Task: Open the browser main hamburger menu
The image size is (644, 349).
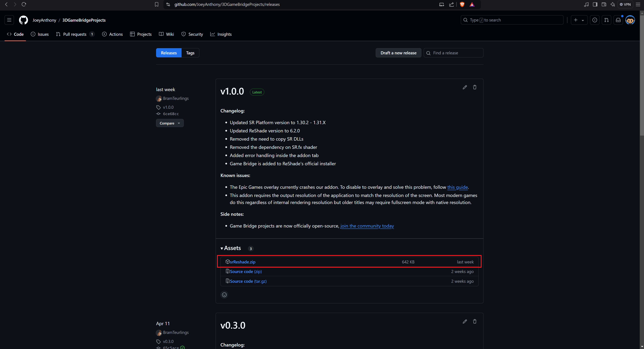Action: [638, 4]
